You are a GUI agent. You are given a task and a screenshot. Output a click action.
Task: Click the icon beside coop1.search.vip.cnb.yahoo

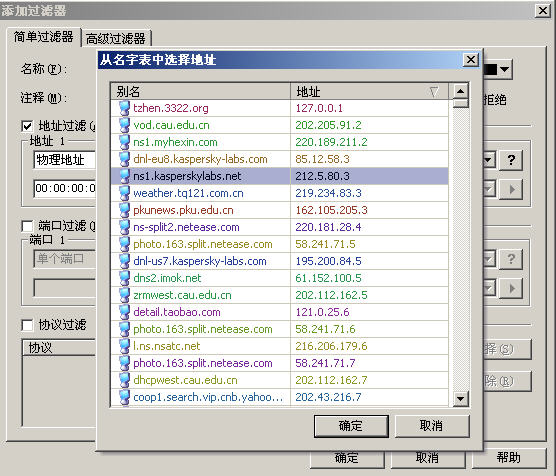124,397
